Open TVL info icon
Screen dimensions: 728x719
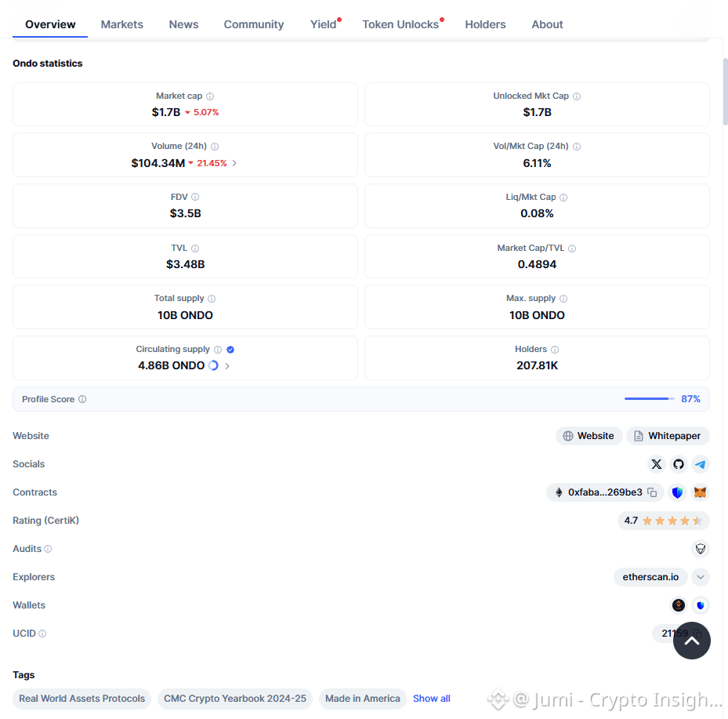(x=195, y=249)
